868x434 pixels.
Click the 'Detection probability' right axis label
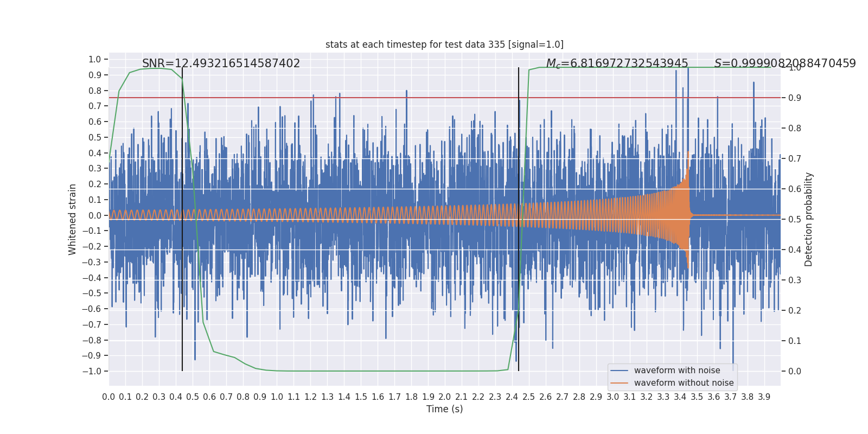coord(808,219)
